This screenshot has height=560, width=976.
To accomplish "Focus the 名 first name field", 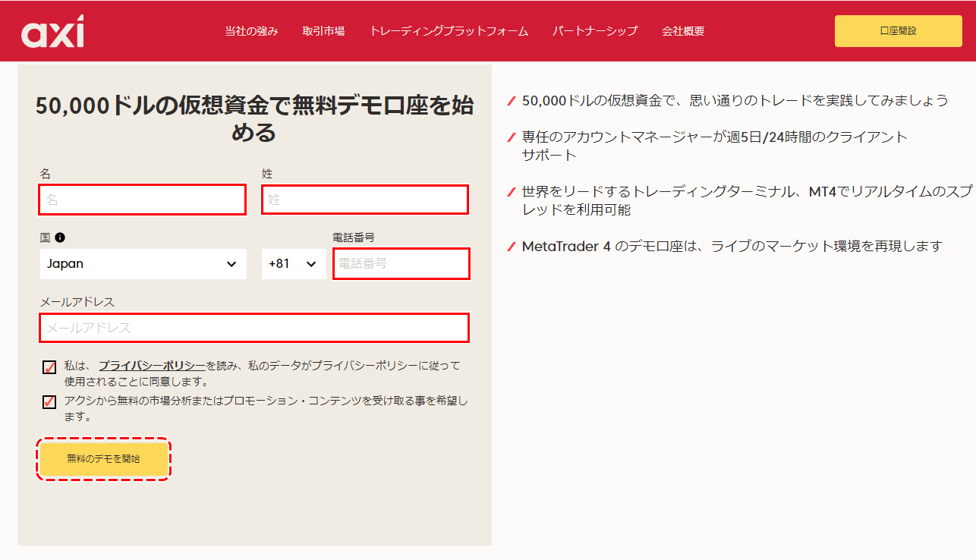I will [x=143, y=200].
